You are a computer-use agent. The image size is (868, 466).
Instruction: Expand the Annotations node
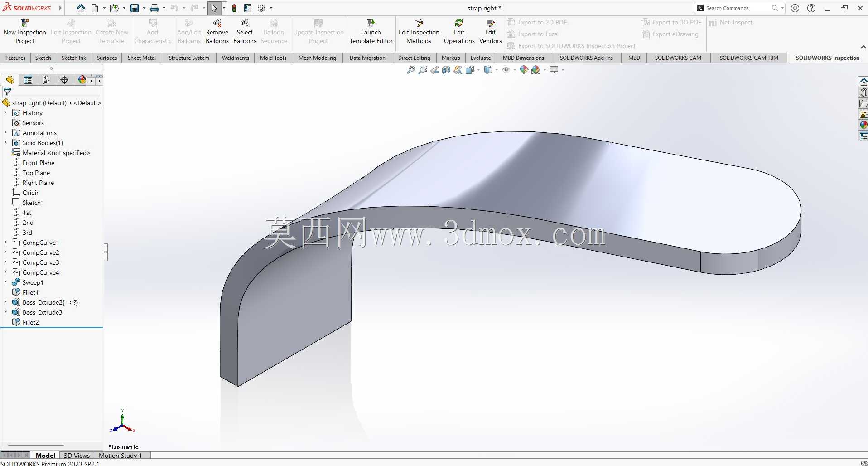[x=5, y=132]
